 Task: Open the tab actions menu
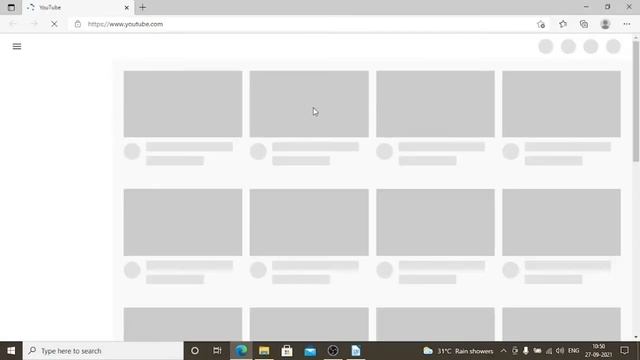(x=11, y=7)
